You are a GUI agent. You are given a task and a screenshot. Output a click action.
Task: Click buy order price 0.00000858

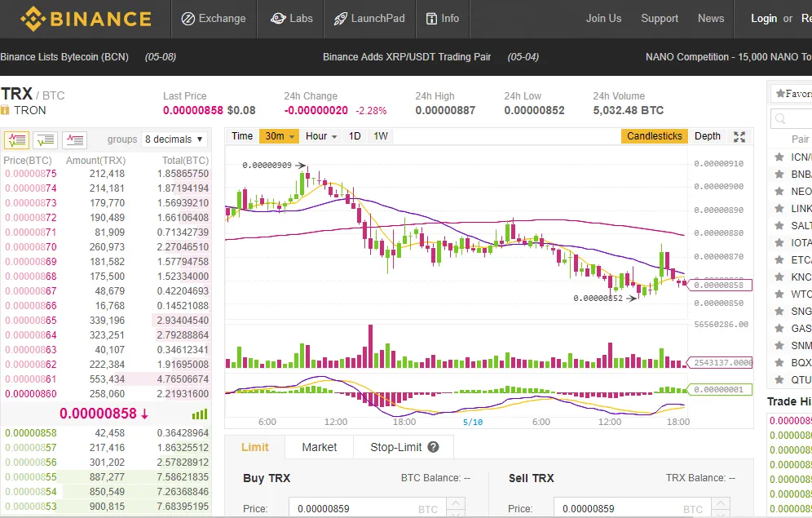click(30, 432)
